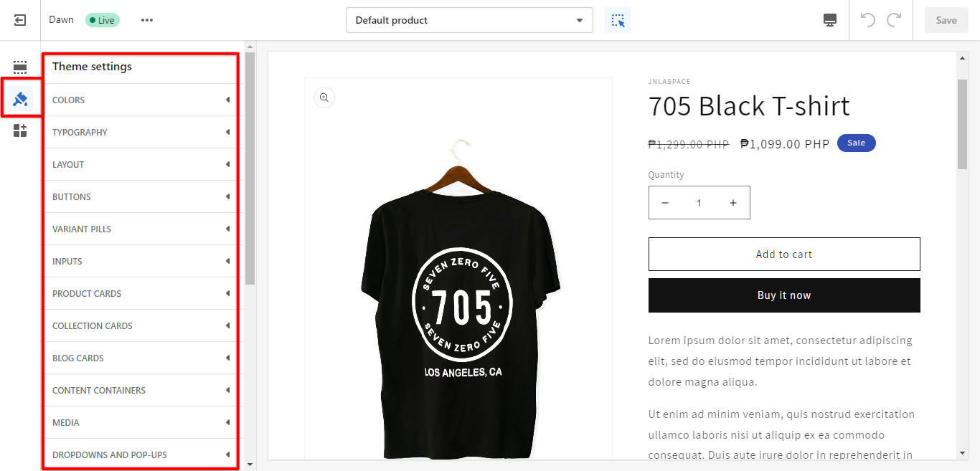The image size is (980, 471).
Task: Click the redo arrow
Action: [x=894, y=20]
